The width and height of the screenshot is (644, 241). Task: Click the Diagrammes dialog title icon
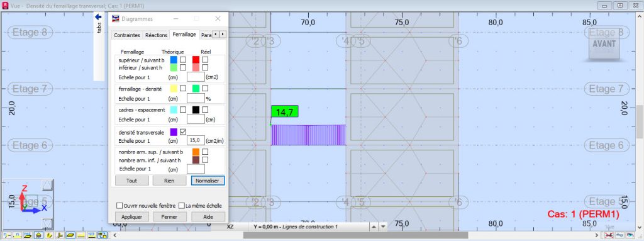116,18
